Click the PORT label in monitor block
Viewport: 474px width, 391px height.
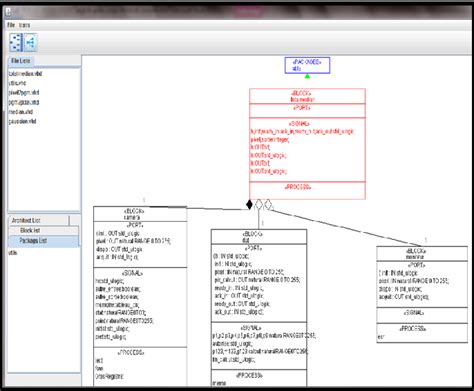click(416, 265)
